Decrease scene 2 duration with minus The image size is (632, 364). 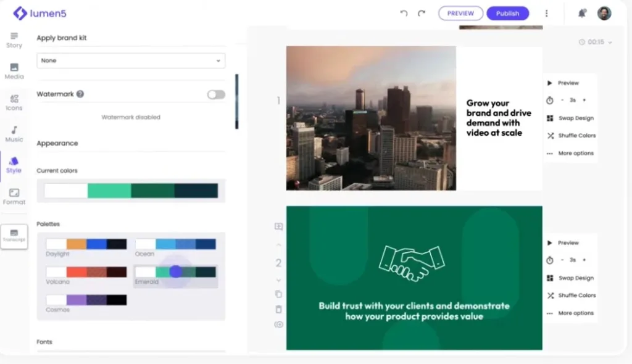click(x=562, y=260)
